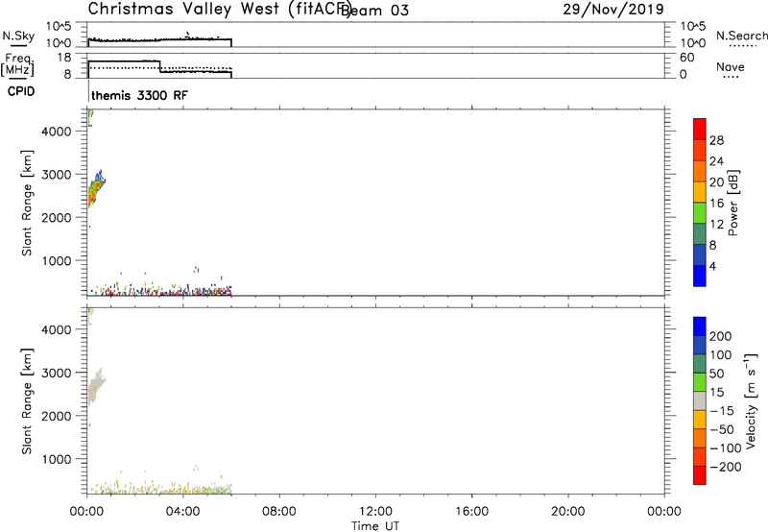Pick the red top segment of Power colorbar

click(700, 129)
